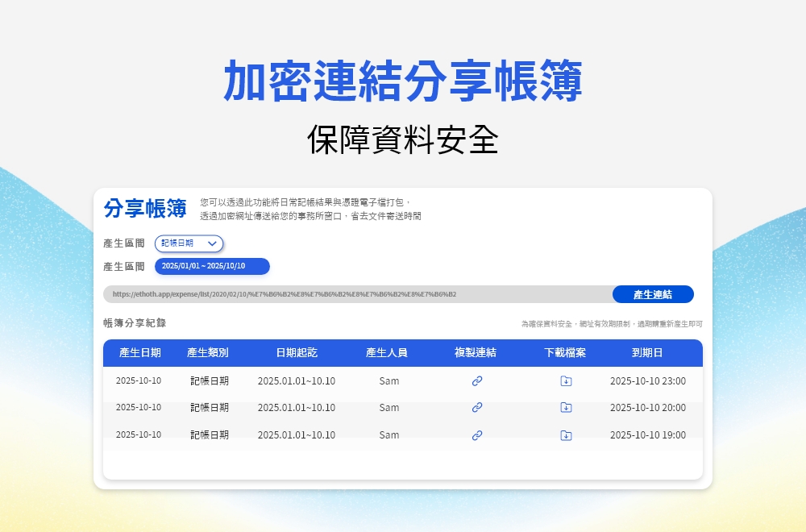Copy the link for the third record
The image size is (806, 532).
(476, 435)
